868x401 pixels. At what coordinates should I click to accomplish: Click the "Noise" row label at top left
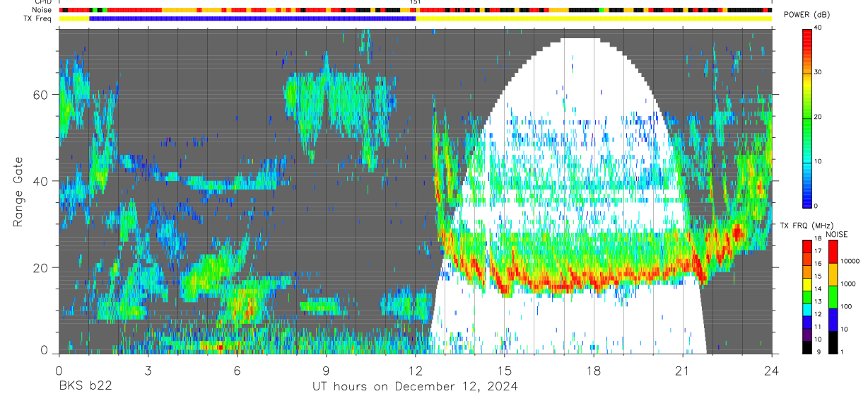[x=42, y=11]
